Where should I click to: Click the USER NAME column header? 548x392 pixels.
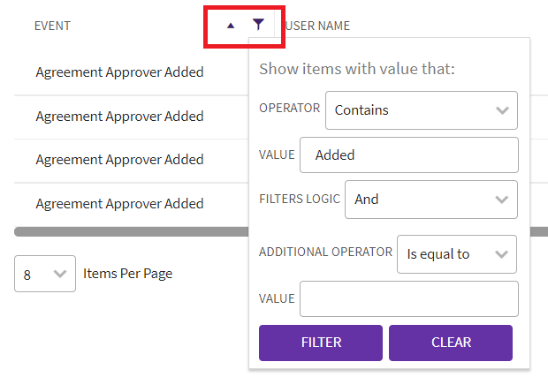(318, 26)
